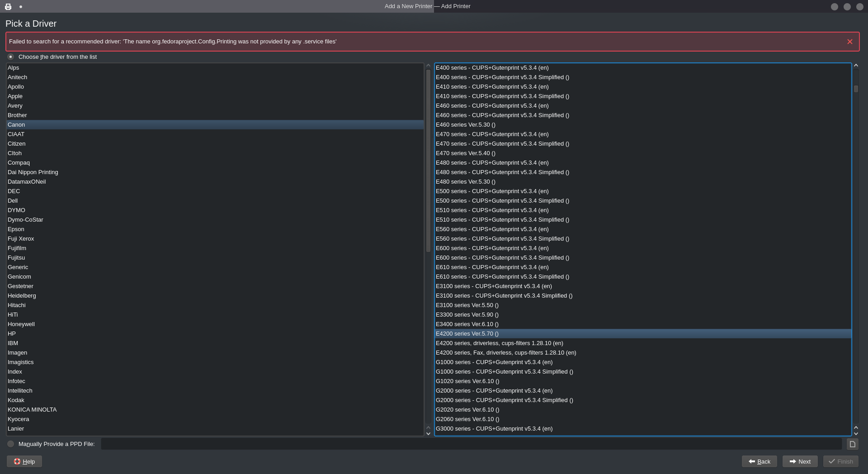The image size is (868, 474).
Task: Select KONICA MINOLTA manufacturer
Action: 215,410
